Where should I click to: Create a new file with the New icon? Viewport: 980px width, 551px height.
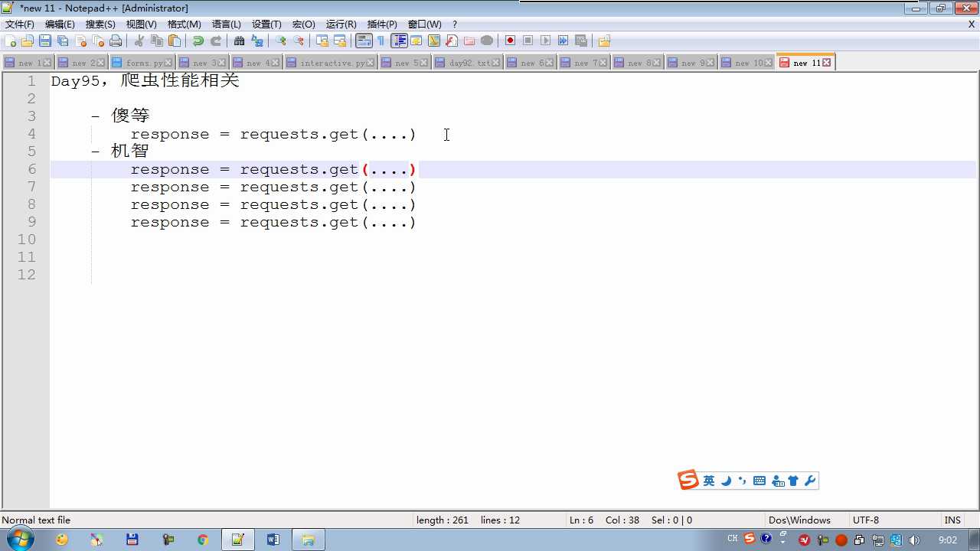10,41
